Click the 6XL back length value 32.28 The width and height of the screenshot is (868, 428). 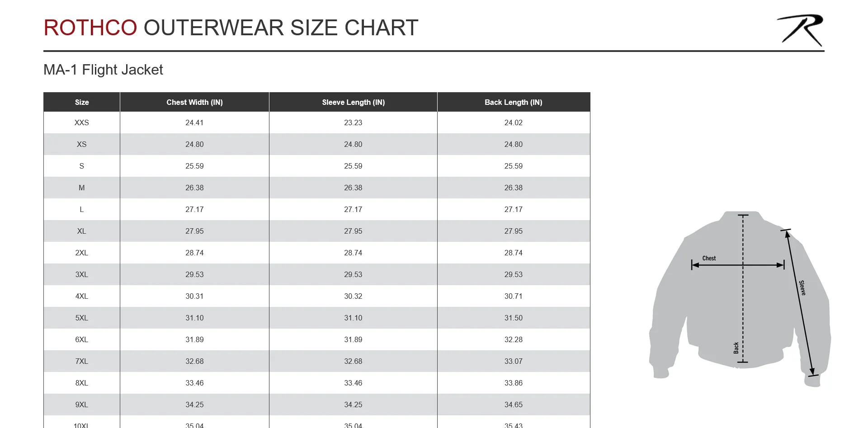click(514, 339)
